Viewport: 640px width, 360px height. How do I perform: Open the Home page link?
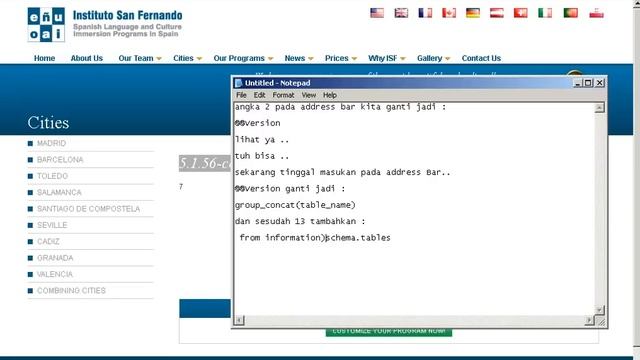click(44, 58)
